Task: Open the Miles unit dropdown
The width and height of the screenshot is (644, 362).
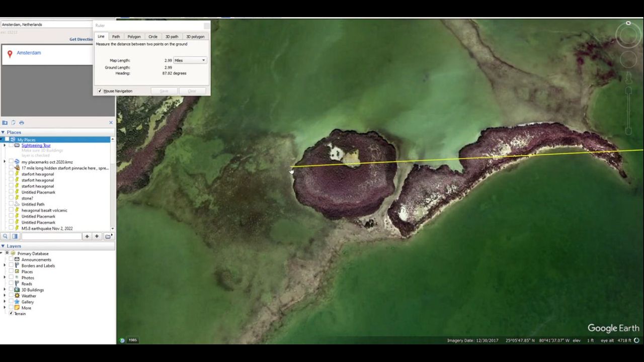Action: tap(190, 60)
